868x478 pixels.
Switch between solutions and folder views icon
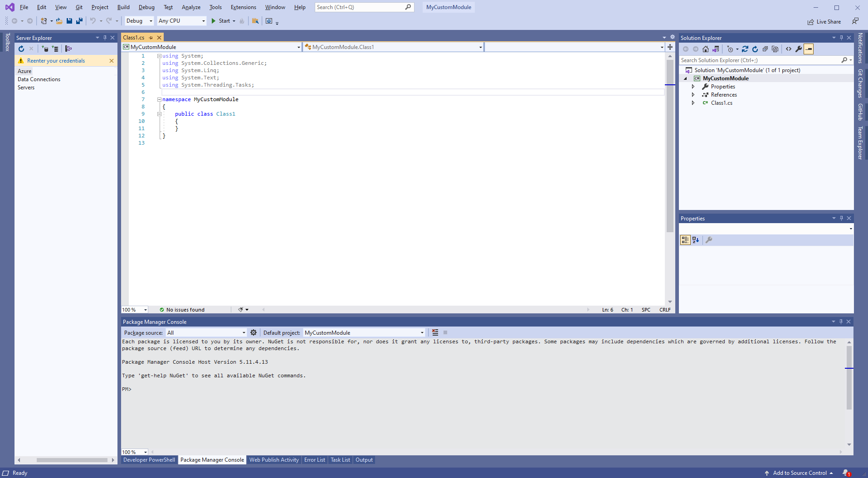716,49
